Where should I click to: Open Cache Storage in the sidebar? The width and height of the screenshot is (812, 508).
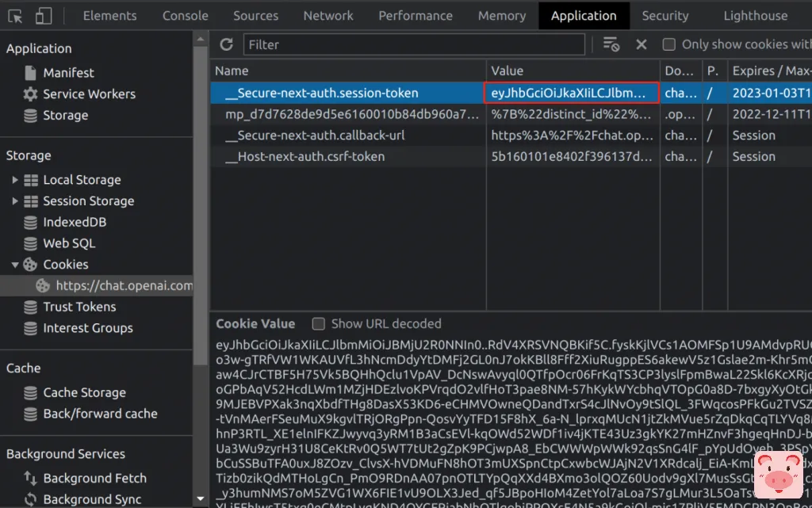tap(84, 393)
